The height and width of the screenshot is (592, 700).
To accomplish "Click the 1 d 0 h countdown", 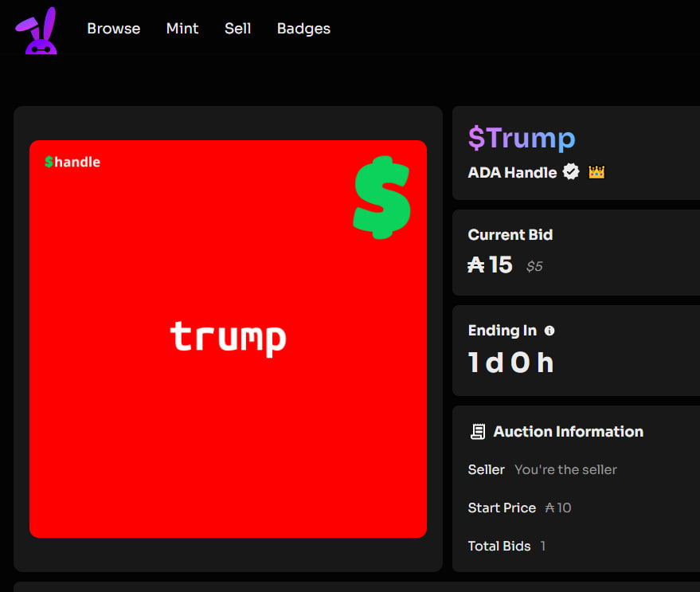I will 510,363.
